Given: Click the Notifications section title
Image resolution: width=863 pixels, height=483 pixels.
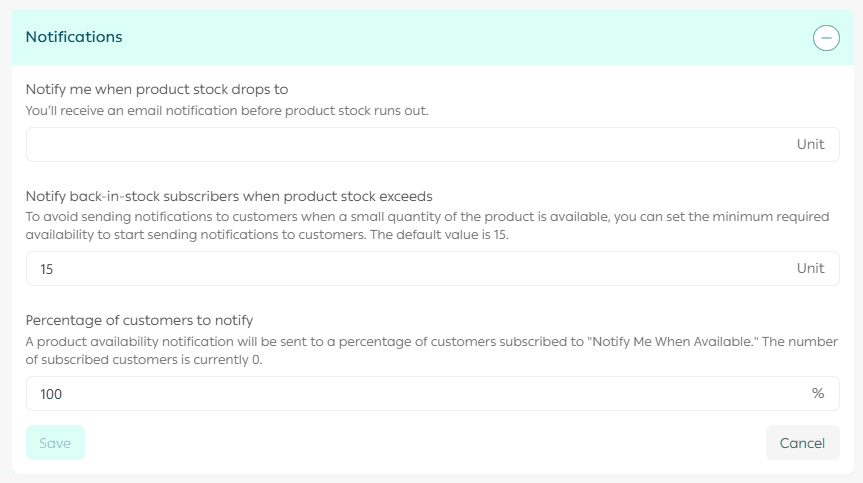Looking at the screenshot, I should tap(74, 37).
